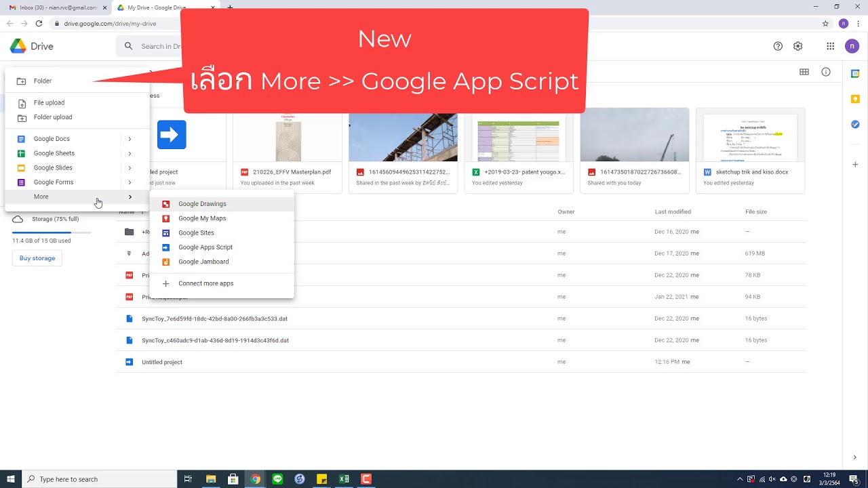
Task: Open sketchup trik and kiso.docx thumbnail
Action: click(751, 150)
